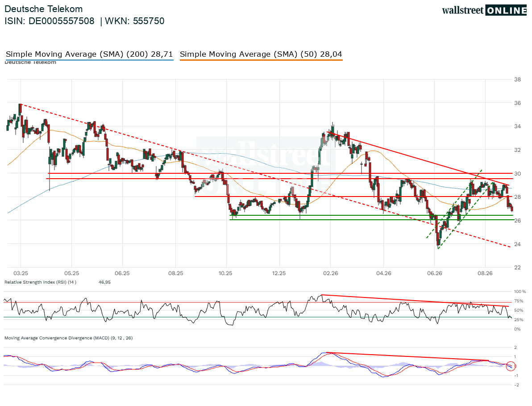
Task: Click the price axis value 22
Action: tap(517, 268)
